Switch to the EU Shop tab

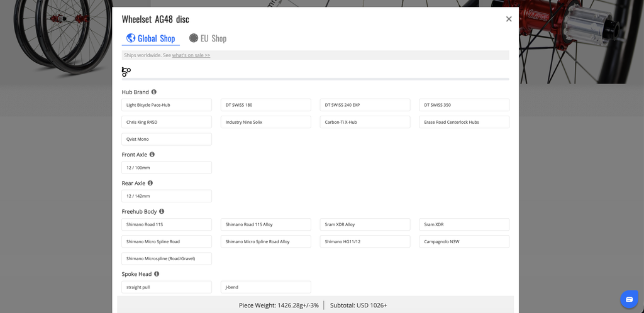tap(208, 38)
